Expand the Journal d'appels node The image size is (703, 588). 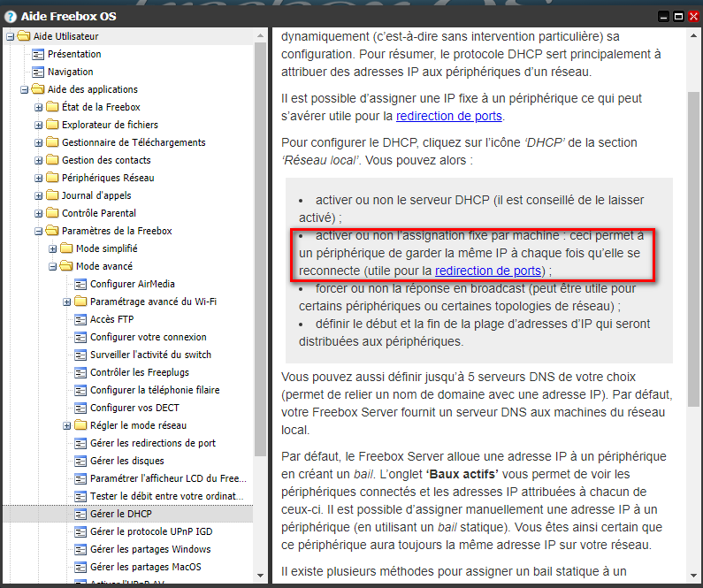pos(39,196)
